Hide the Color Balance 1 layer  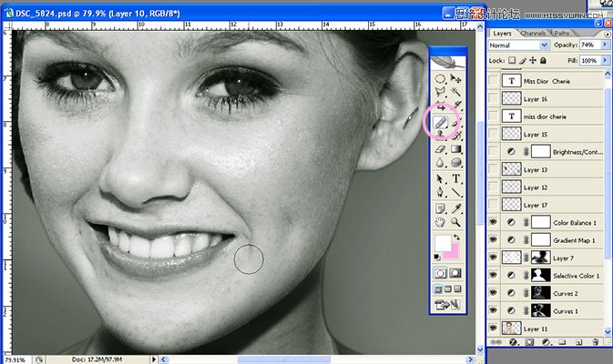coord(494,222)
